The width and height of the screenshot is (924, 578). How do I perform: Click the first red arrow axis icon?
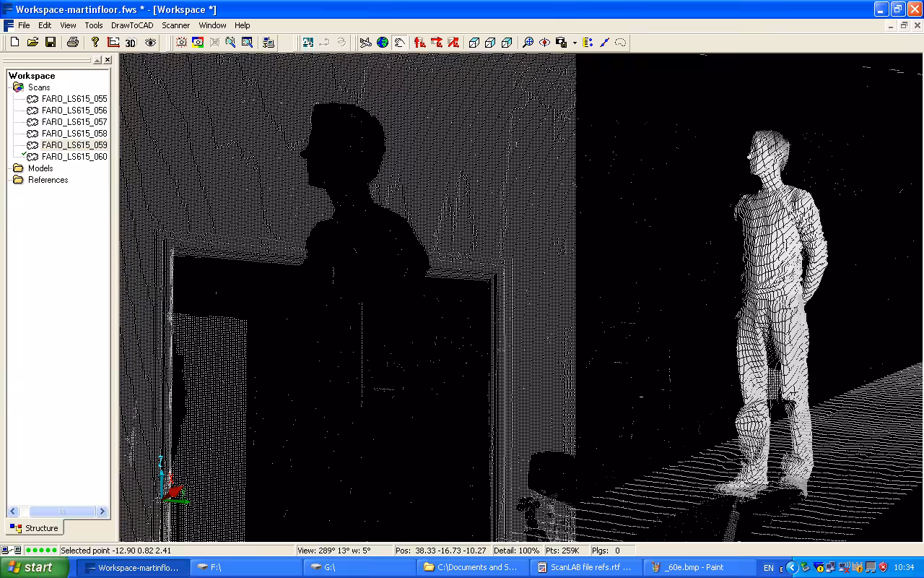tap(420, 43)
